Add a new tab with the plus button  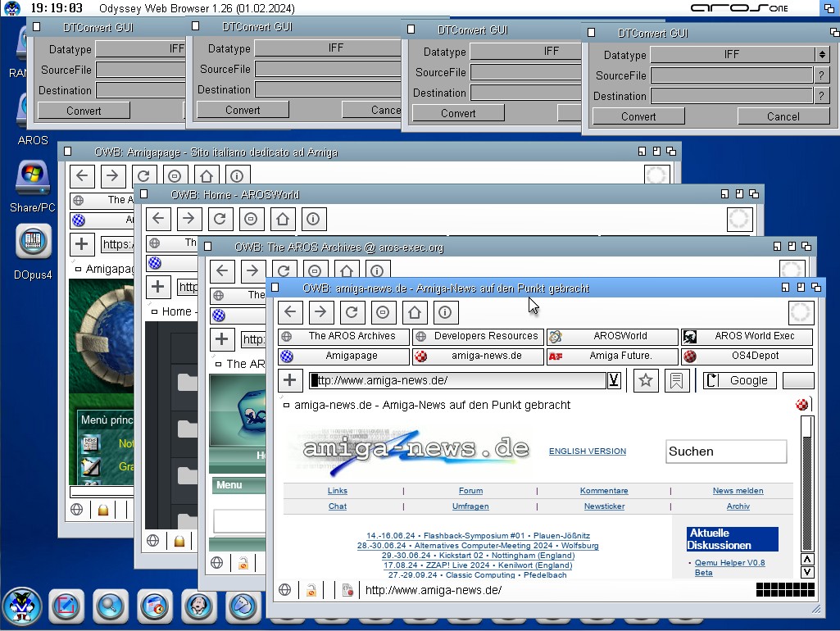pyautogui.click(x=289, y=380)
